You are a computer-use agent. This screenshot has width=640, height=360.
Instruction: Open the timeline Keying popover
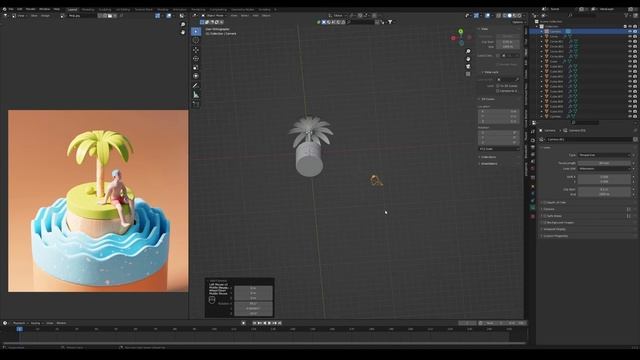click(x=36, y=323)
